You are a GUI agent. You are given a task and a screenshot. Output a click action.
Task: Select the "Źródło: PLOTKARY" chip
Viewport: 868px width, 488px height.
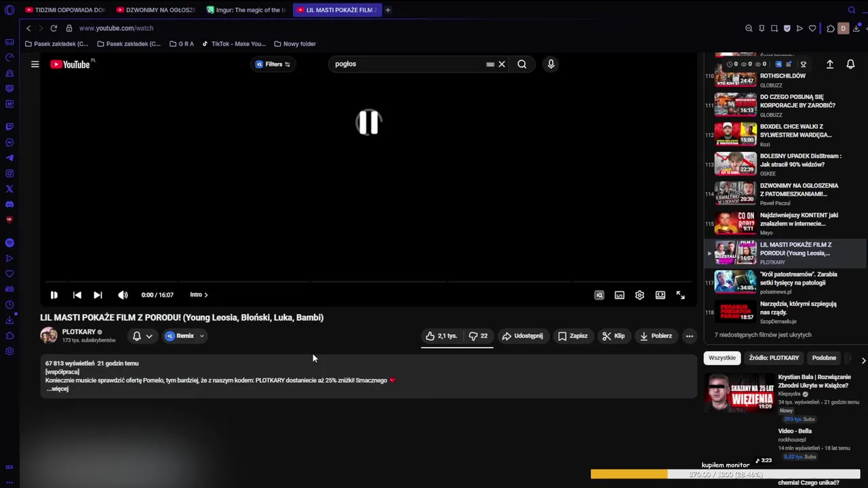(x=774, y=358)
